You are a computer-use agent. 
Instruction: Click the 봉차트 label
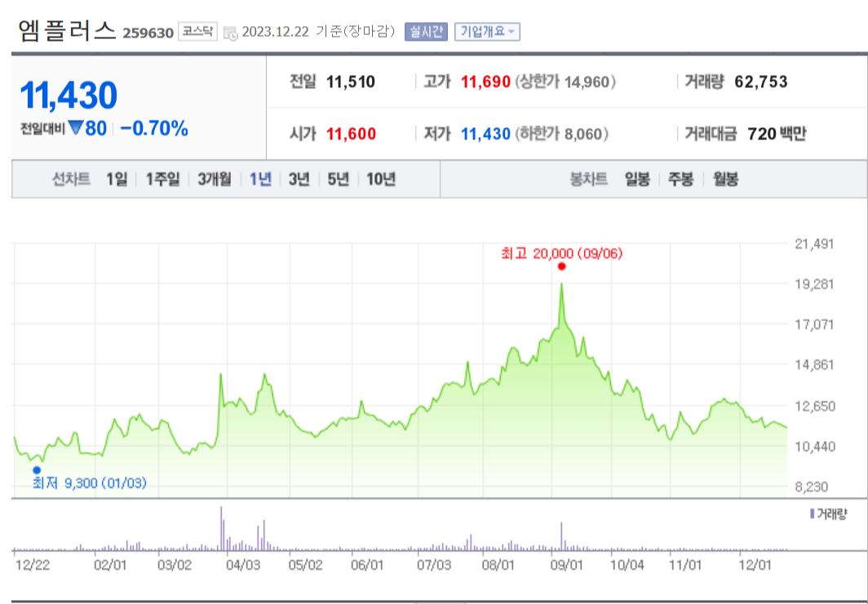click(589, 179)
